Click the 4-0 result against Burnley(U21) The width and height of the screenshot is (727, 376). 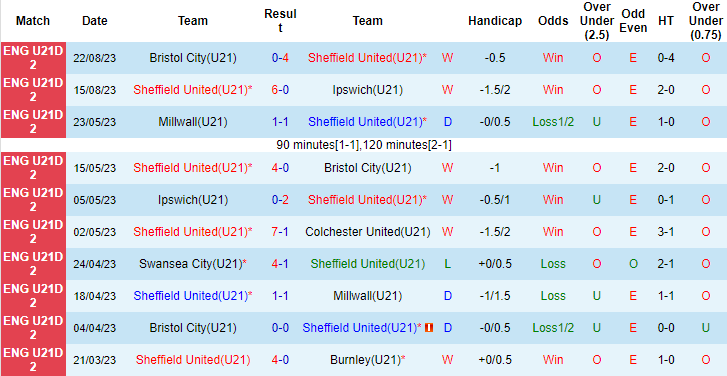point(281,360)
